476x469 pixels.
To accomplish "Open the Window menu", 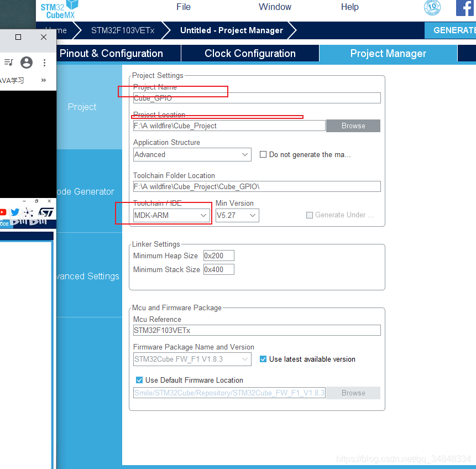I will (x=275, y=7).
